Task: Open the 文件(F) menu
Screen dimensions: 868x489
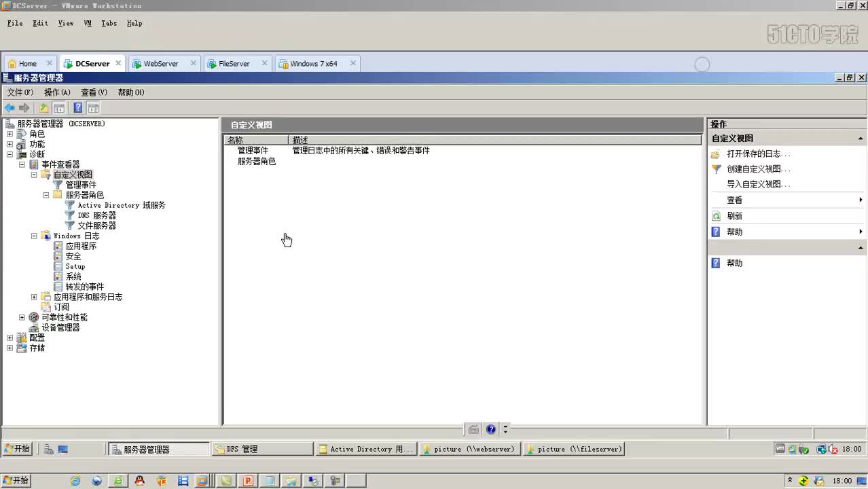Action: pyautogui.click(x=20, y=92)
